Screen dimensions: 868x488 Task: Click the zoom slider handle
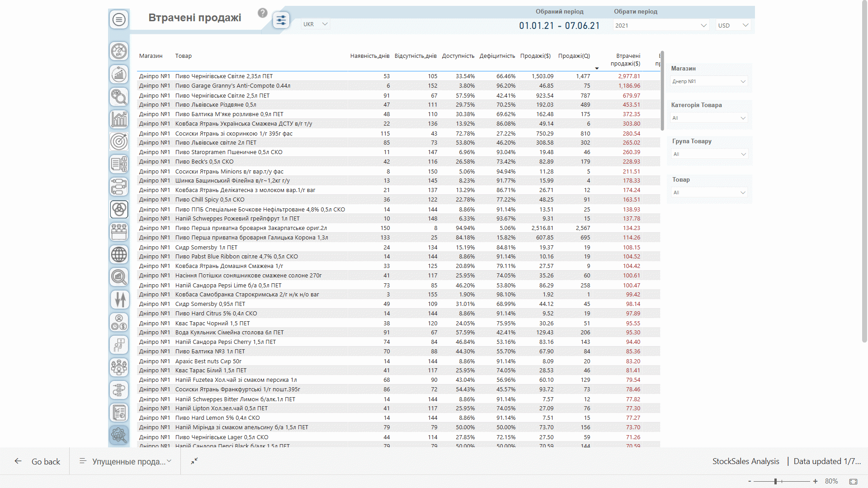click(x=775, y=481)
